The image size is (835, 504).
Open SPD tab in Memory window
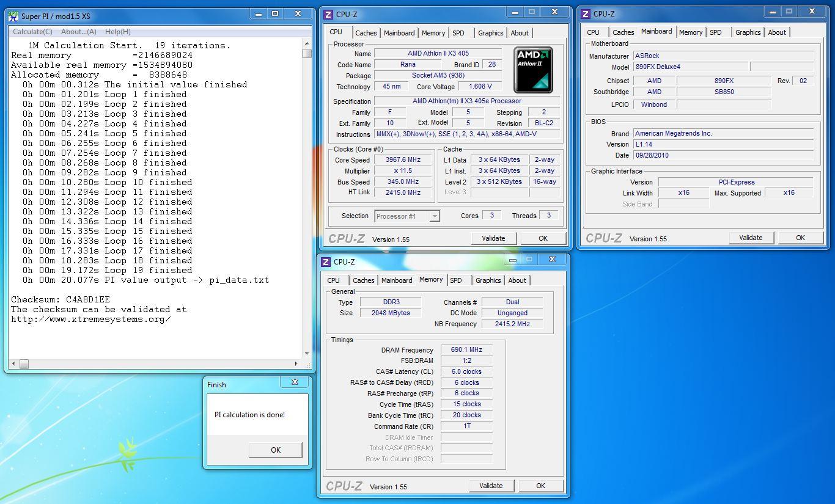coord(456,280)
